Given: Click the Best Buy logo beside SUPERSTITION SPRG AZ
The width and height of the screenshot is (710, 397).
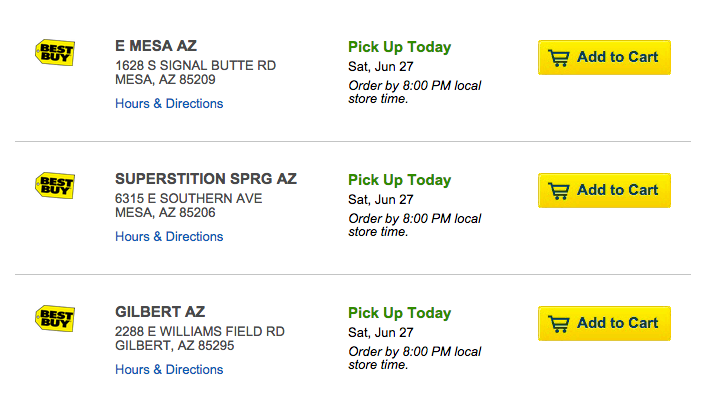Looking at the screenshot, I should coord(55,186).
